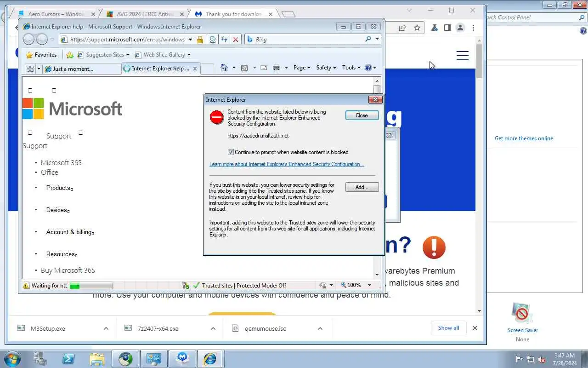Viewport: 588px width, 368px height.
Task: Click the Malwarebytes taskbar icon
Action: coord(182,359)
